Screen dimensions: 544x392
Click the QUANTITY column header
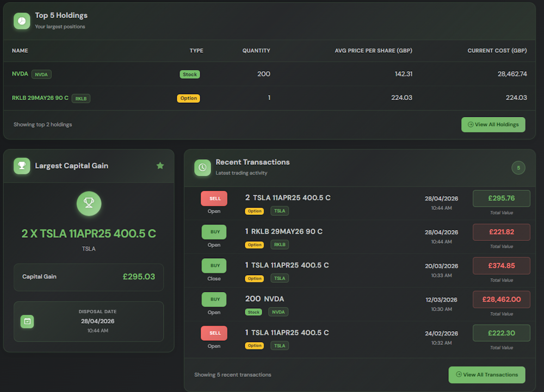click(256, 51)
